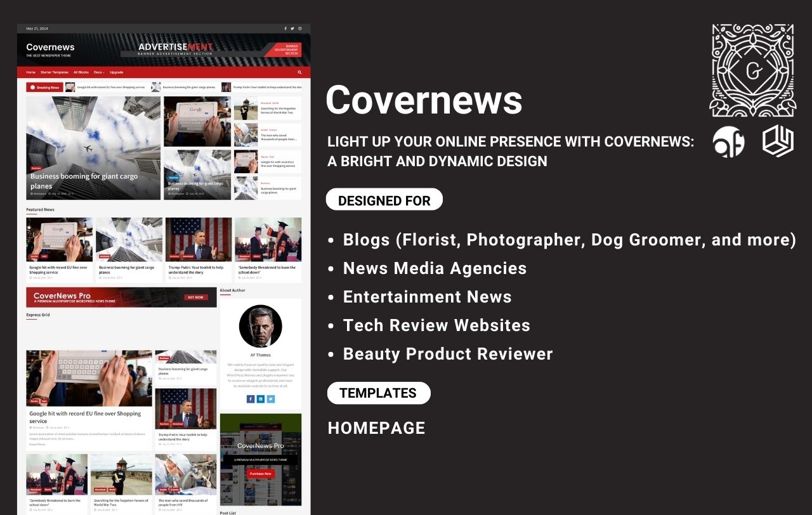Image resolution: width=812 pixels, height=515 pixels.
Task: Expand the Docs dropdown menu
Action: tap(99, 72)
